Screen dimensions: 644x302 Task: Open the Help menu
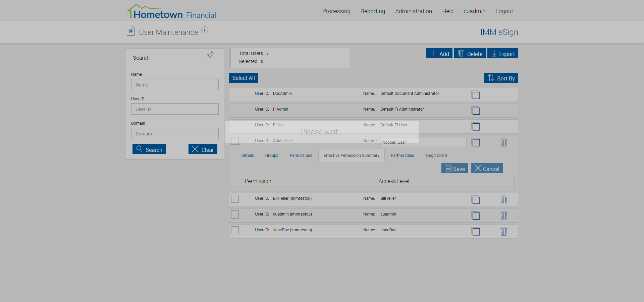coord(448,11)
